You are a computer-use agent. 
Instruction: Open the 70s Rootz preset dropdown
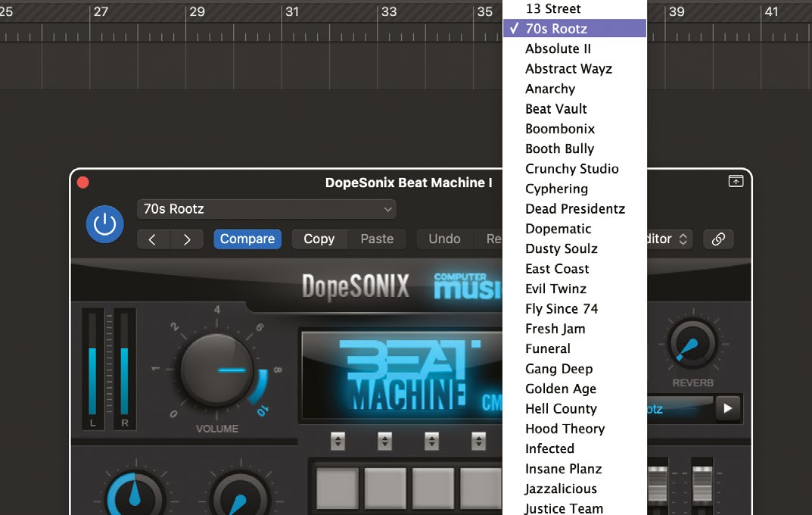[266, 209]
